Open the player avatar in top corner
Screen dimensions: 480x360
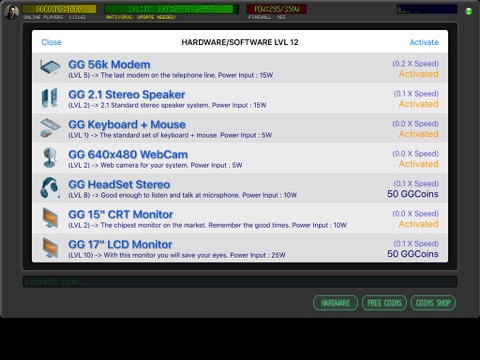click(x=12, y=12)
